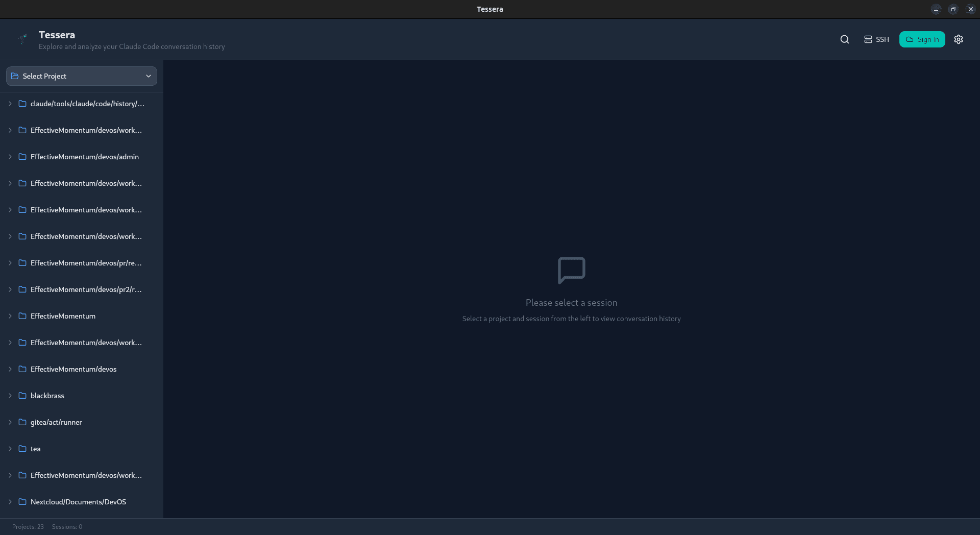Click folder icon of claude/tools/claude/code/history
980x535 pixels.
[x=22, y=104]
